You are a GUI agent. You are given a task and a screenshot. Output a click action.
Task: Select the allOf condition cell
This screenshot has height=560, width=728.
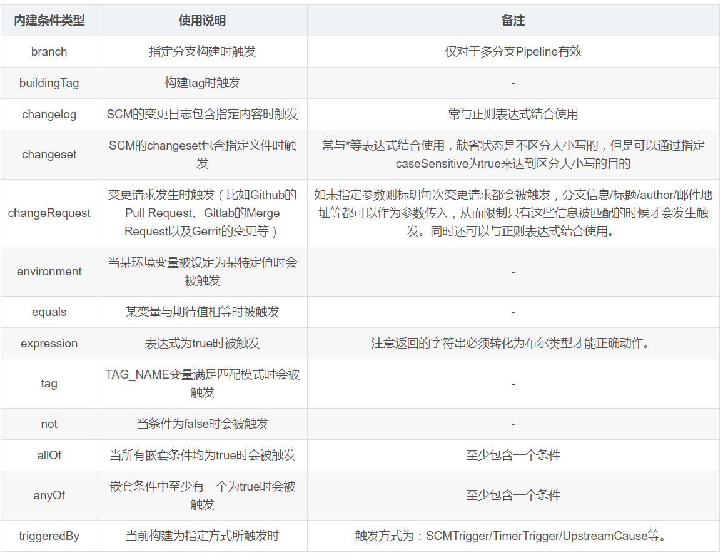click(x=49, y=455)
